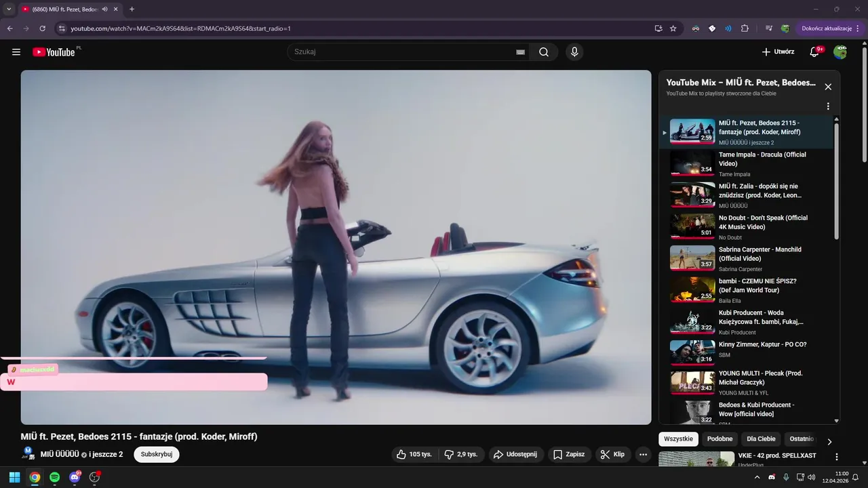The width and height of the screenshot is (868, 488).
Task: Start voice search with the microphone
Action: click(574, 52)
